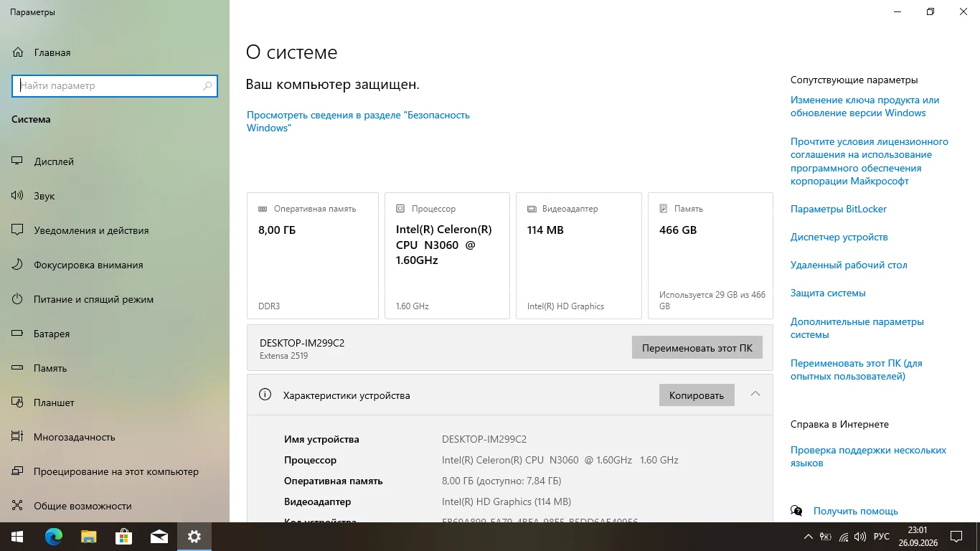Image resolution: width=980 pixels, height=551 pixels.
Task: Click the volume speaker tray icon
Action: point(860,537)
